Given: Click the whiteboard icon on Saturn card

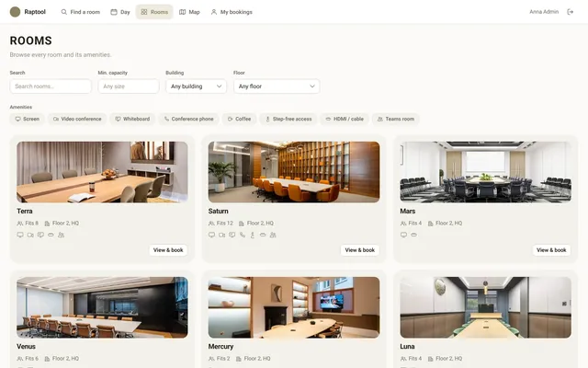Looking at the screenshot, I should click(x=232, y=236).
